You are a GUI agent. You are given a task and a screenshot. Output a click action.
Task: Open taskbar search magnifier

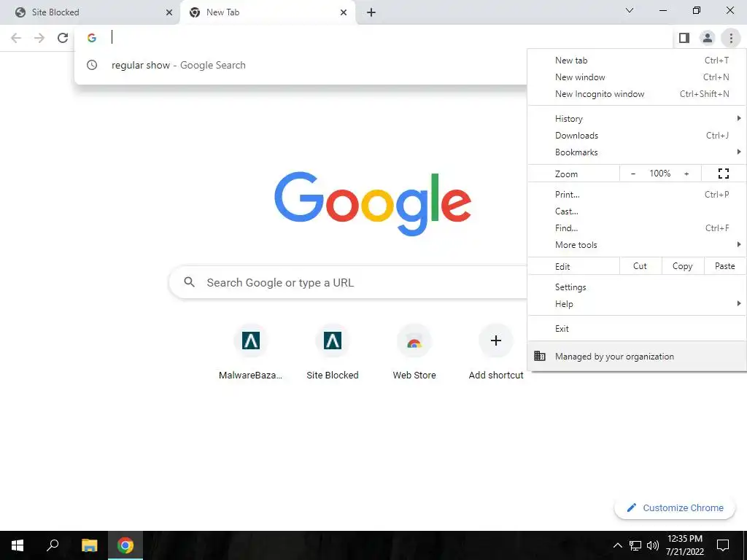point(53,545)
